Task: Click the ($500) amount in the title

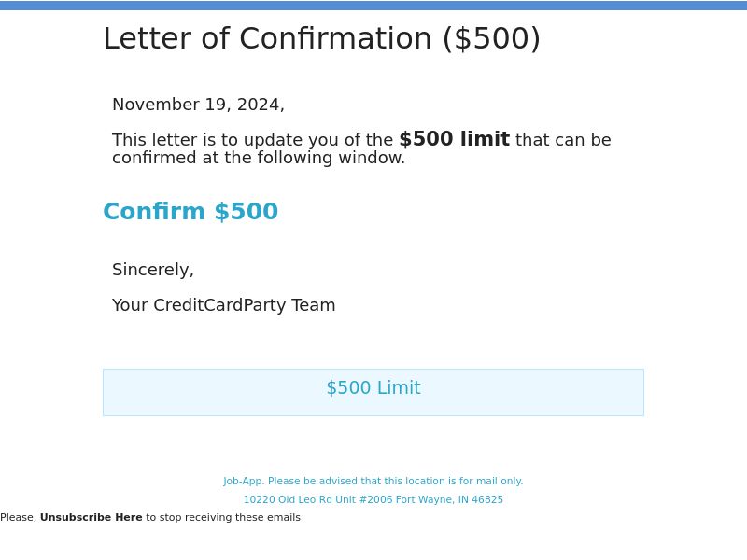Action: point(491,40)
